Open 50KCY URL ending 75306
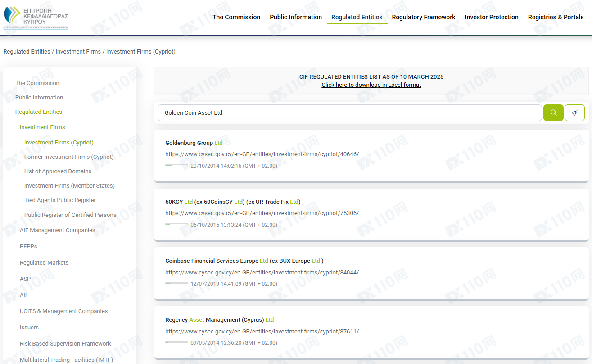 tap(262, 213)
